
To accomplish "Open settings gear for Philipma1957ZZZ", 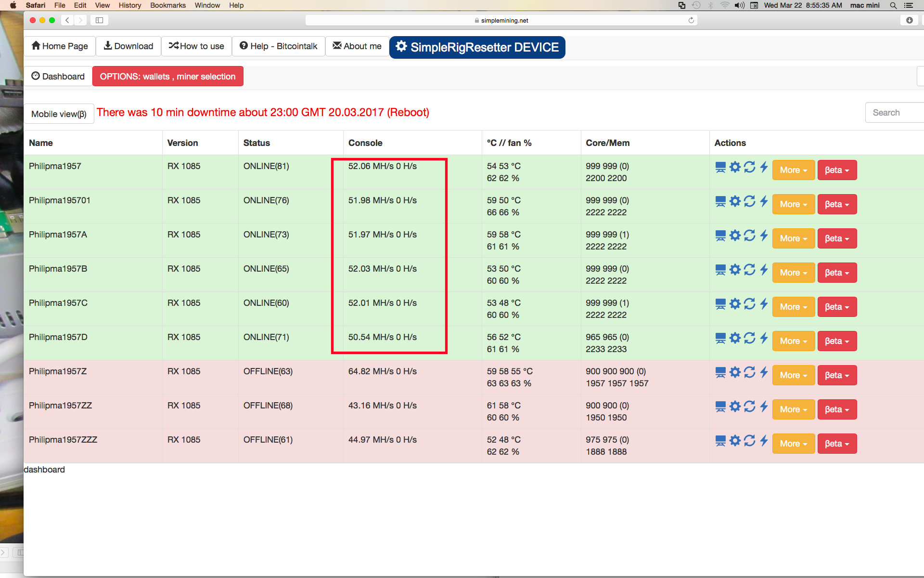I will 735,441.
